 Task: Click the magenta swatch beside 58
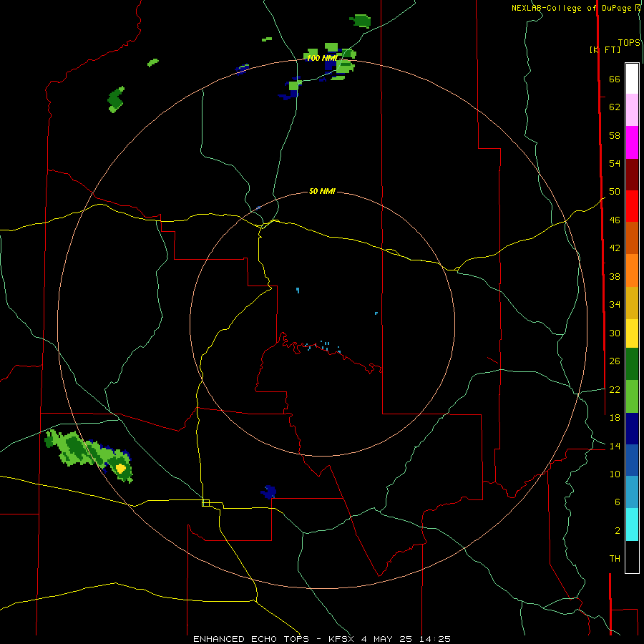click(x=632, y=142)
